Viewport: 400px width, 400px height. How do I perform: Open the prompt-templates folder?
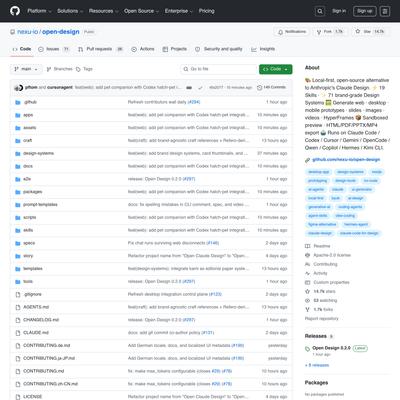40,205
